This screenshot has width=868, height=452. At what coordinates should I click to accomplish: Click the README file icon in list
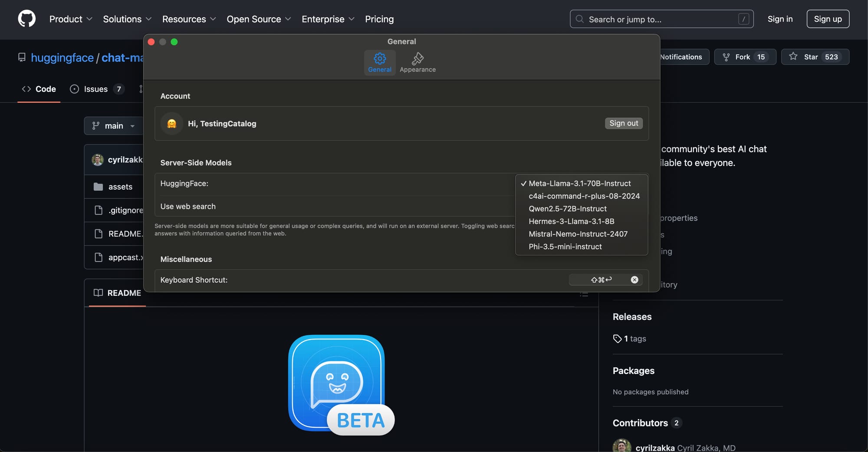[99, 234]
